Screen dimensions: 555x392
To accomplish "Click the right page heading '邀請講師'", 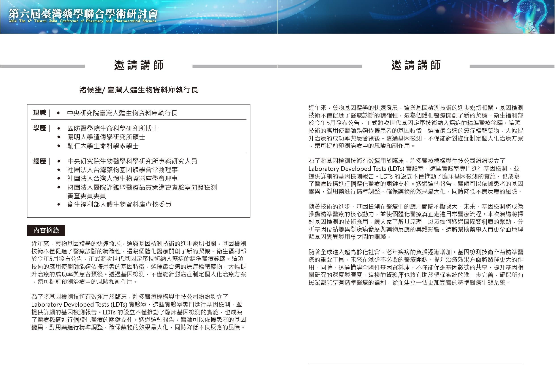I will point(416,65).
